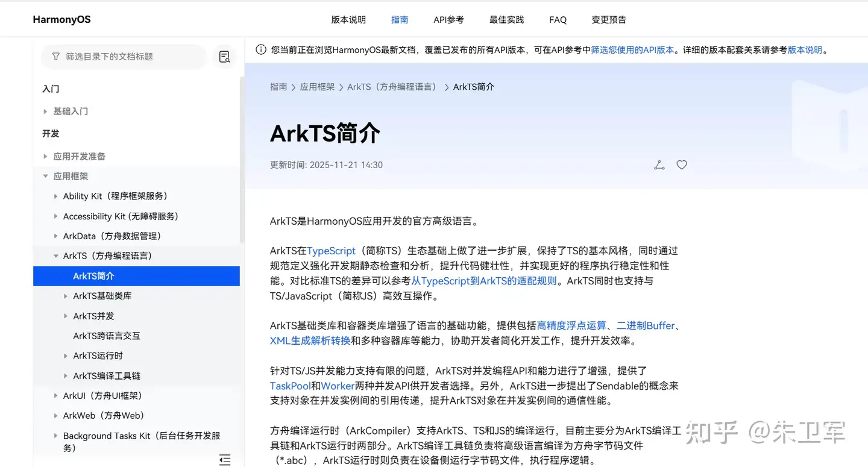The width and height of the screenshot is (868, 467).
Task: Click the 筛选您使用的API版本 link in banner
Action: [632, 50]
